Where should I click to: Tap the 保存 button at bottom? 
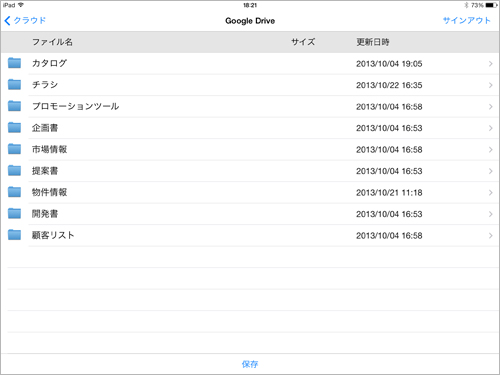click(x=250, y=364)
